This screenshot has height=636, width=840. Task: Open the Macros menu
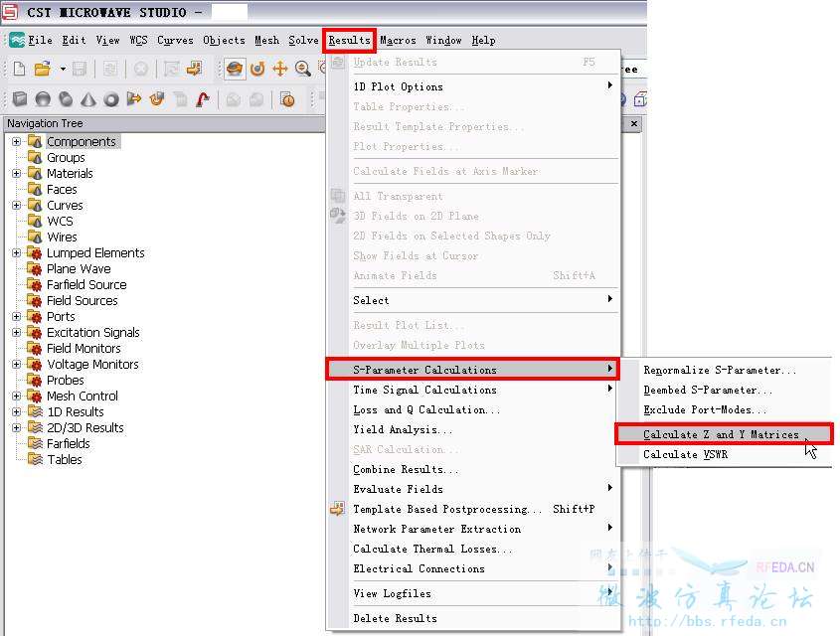point(398,40)
